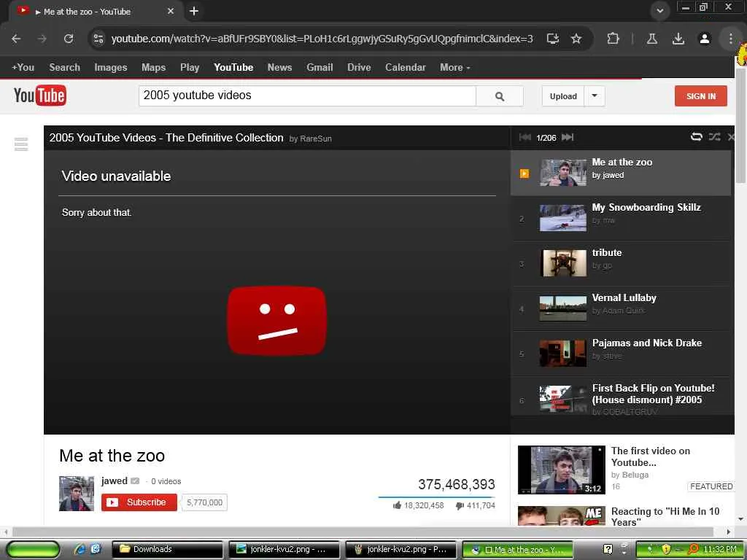The image size is (747, 560).
Task: Click the YouTube logo
Action: 40,96
